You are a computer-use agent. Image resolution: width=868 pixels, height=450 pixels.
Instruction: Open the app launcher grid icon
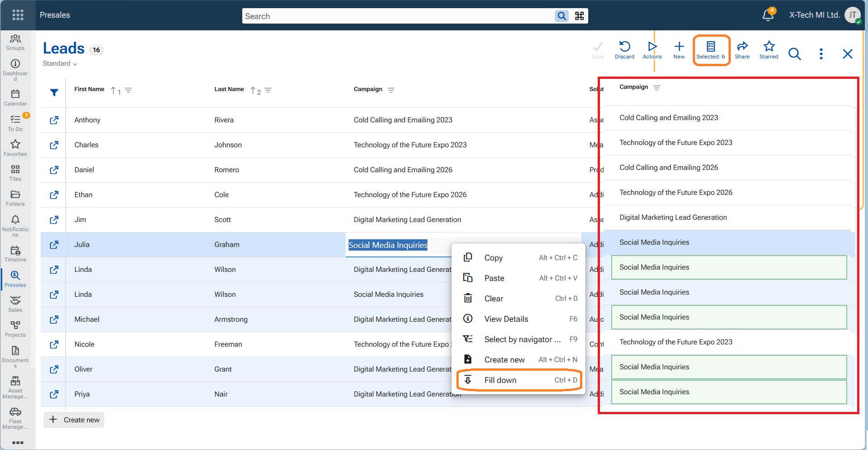click(x=18, y=15)
